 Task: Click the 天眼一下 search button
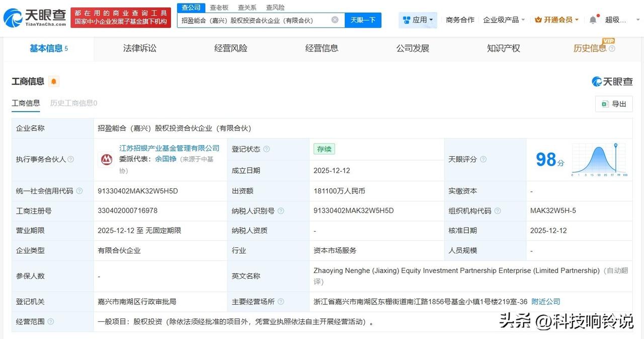(363, 20)
